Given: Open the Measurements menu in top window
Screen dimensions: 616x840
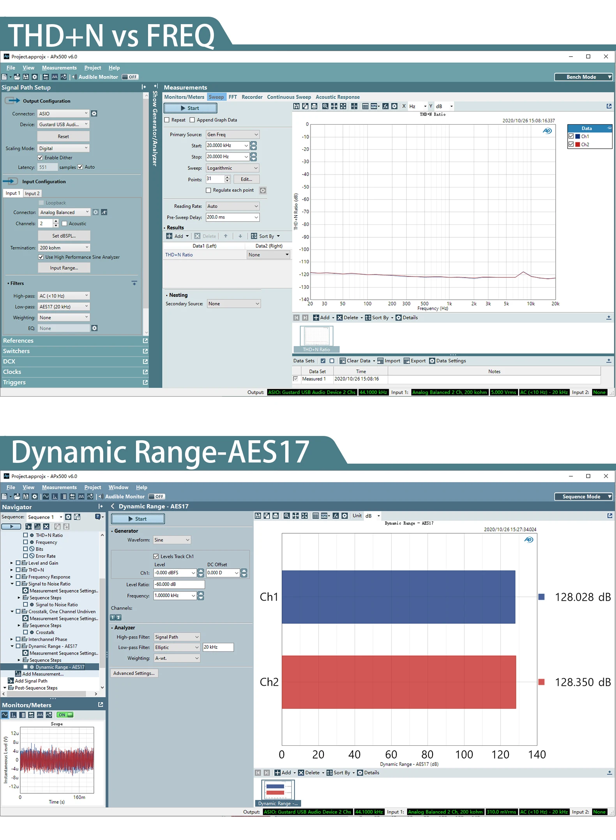Looking at the screenshot, I should (x=59, y=68).
